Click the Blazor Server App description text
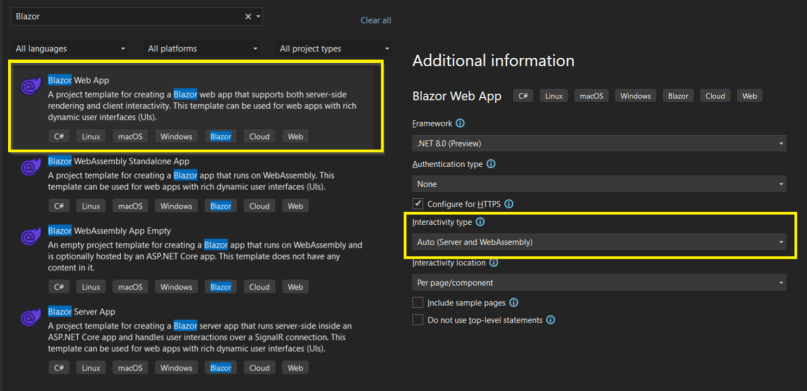 pos(200,337)
